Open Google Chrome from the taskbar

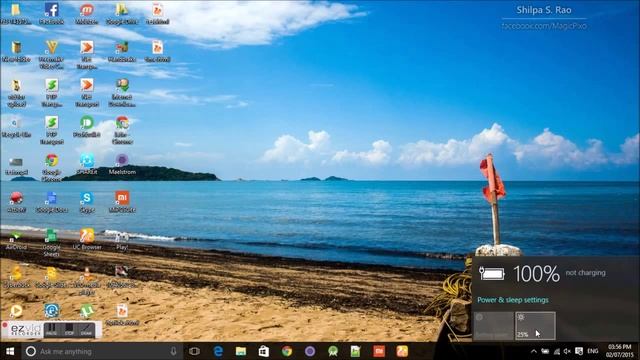(287, 351)
